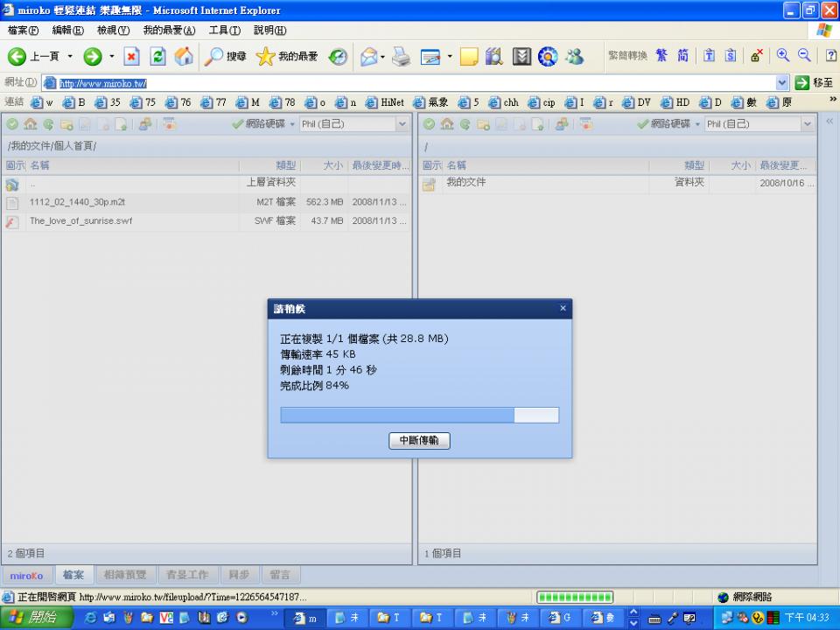This screenshot has height=630, width=840.
Task: Click the status bar loading progress indicator
Action: click(x=575, y=597)
